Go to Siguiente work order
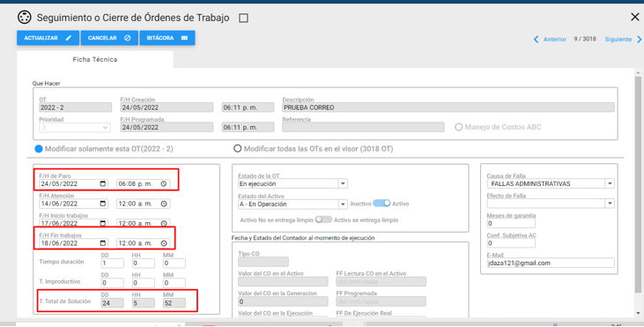 tap(618, 39)
